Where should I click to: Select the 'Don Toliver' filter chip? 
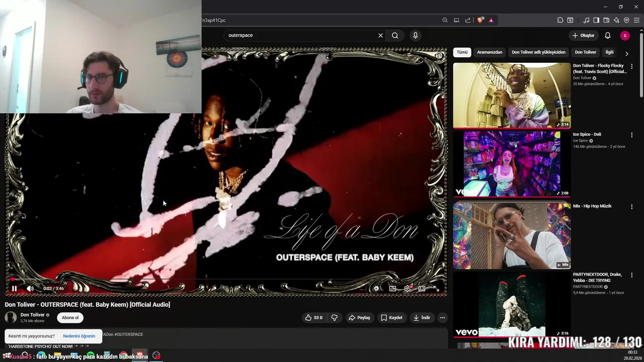585,52
